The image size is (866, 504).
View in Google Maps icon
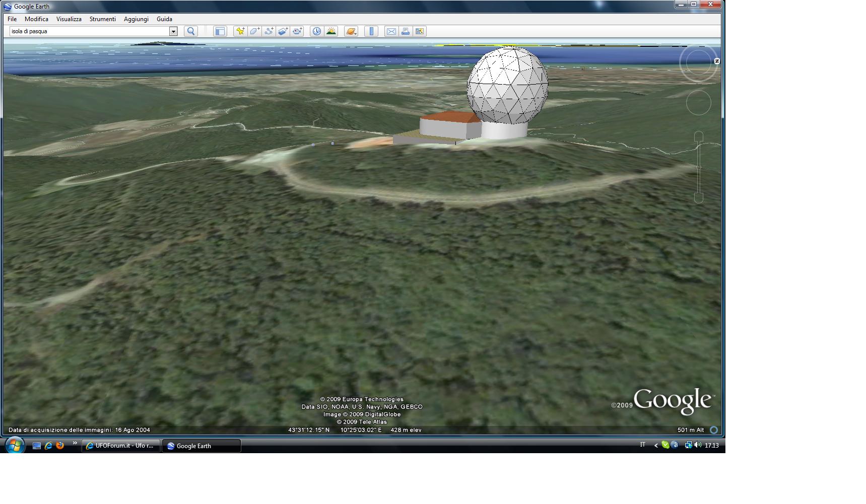(420, 31)
